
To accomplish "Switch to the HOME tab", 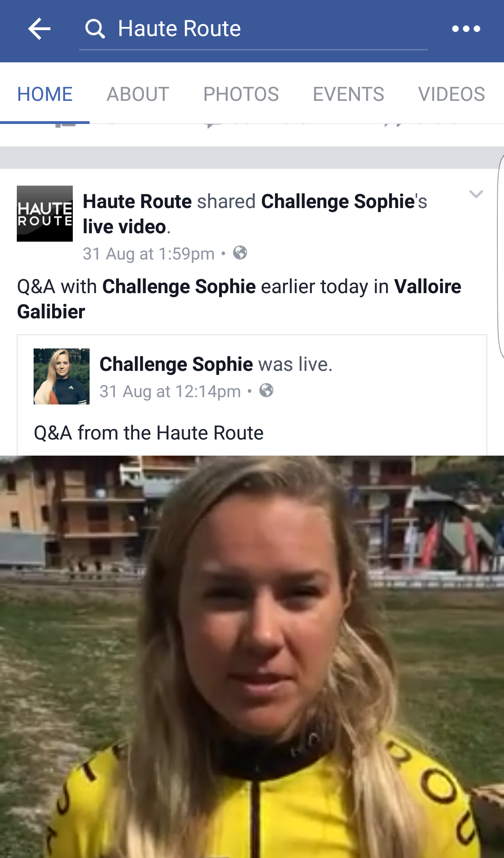I will [x=45, y=94].
